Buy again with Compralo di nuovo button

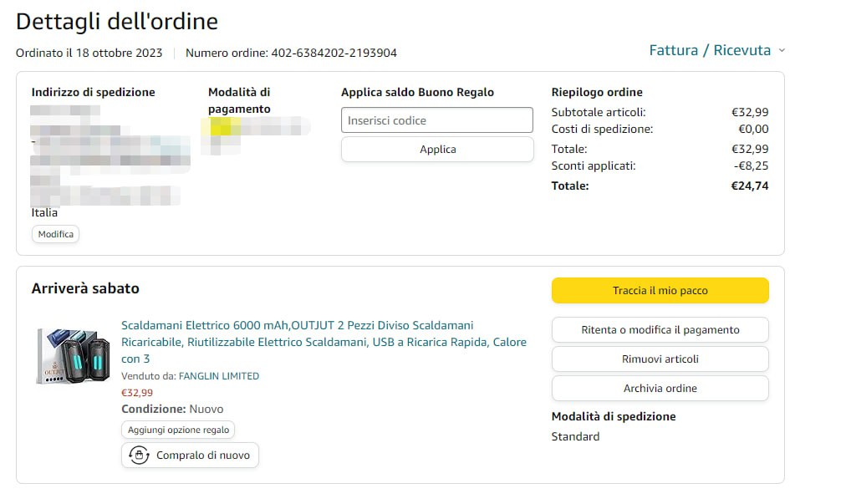tap(191, 456)
